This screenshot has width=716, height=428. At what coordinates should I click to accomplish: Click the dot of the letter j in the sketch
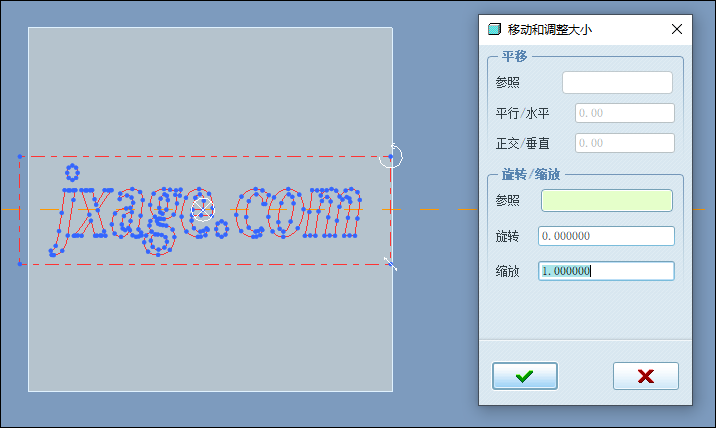(72, 172)
